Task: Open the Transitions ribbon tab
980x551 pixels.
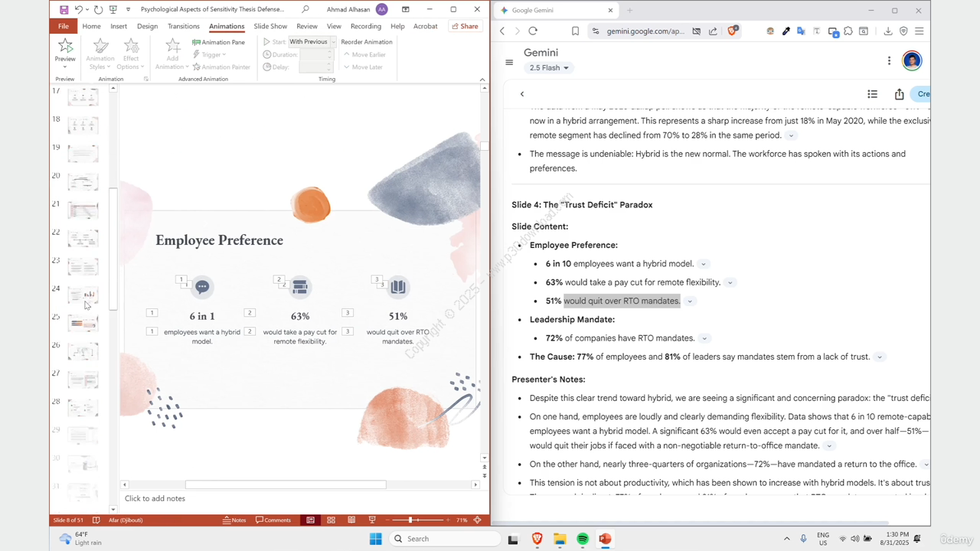Action: point(183,26)
